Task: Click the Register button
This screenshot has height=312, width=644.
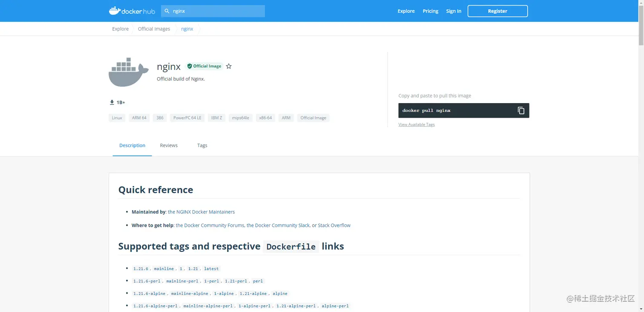Action: pyautogui.click(x=497, y=11)
